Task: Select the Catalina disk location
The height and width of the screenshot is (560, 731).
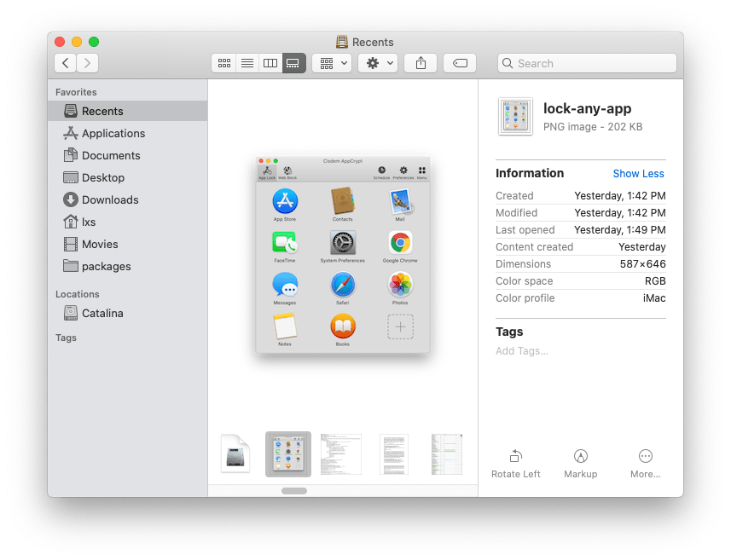Action: [x=127, y=313]
